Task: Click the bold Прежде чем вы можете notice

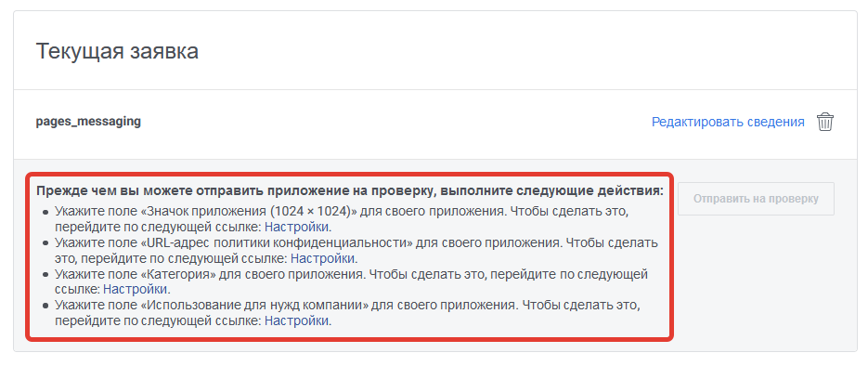Action: pos(350,191)
